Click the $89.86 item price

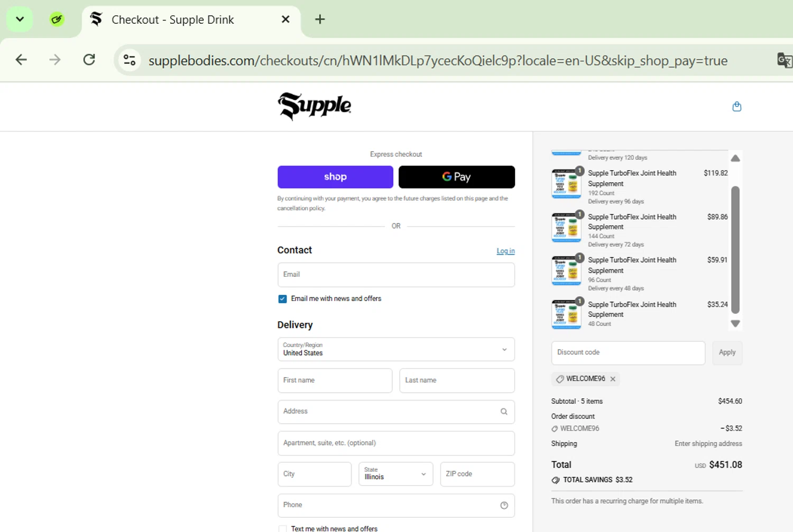pos(717,217)
